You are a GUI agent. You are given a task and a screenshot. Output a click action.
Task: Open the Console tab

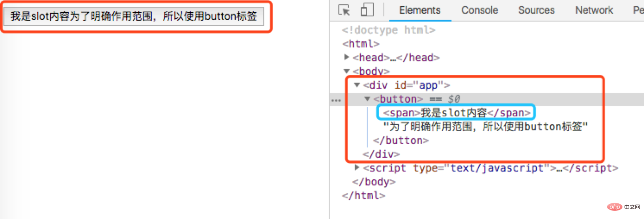(x=479, y=10)
